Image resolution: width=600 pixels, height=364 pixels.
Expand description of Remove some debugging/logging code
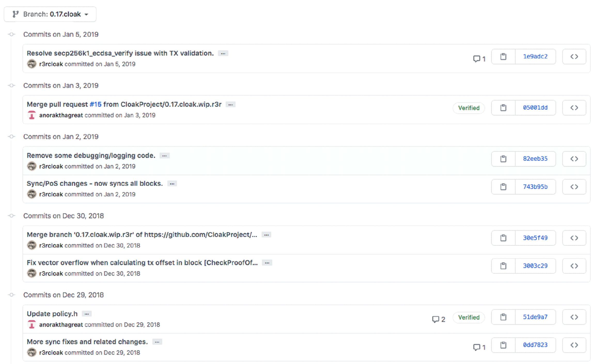(165, 156)
